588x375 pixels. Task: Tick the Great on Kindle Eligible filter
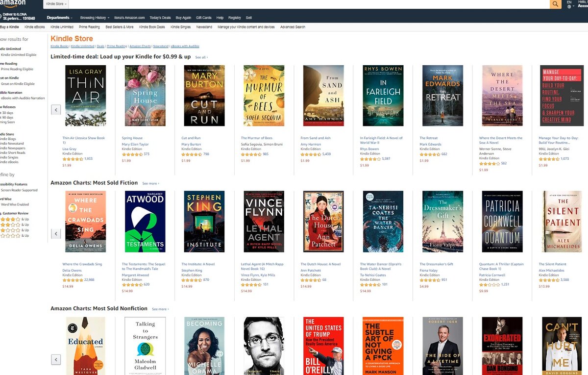click(x=17, y=84)
